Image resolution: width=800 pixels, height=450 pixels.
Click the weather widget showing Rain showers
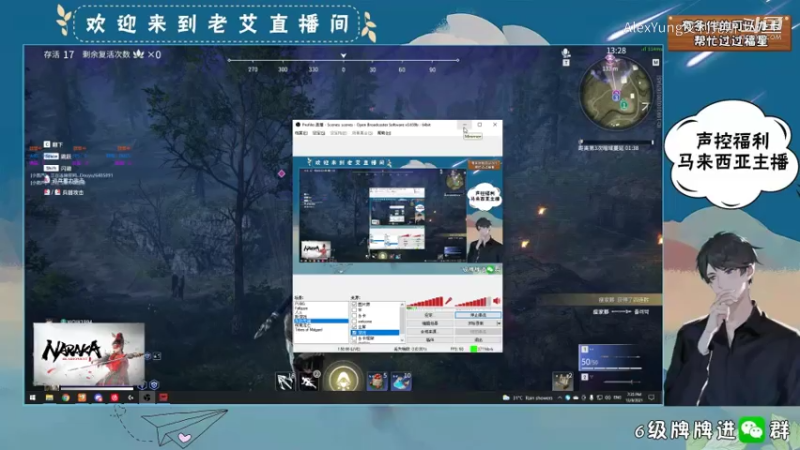[x=529, y=397]
